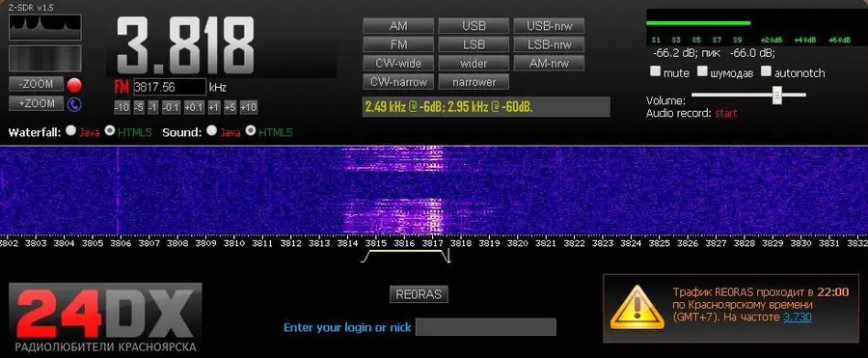Click the login or nick input field
The width and height of the screenshot is (868, 358).
(485, 327)
